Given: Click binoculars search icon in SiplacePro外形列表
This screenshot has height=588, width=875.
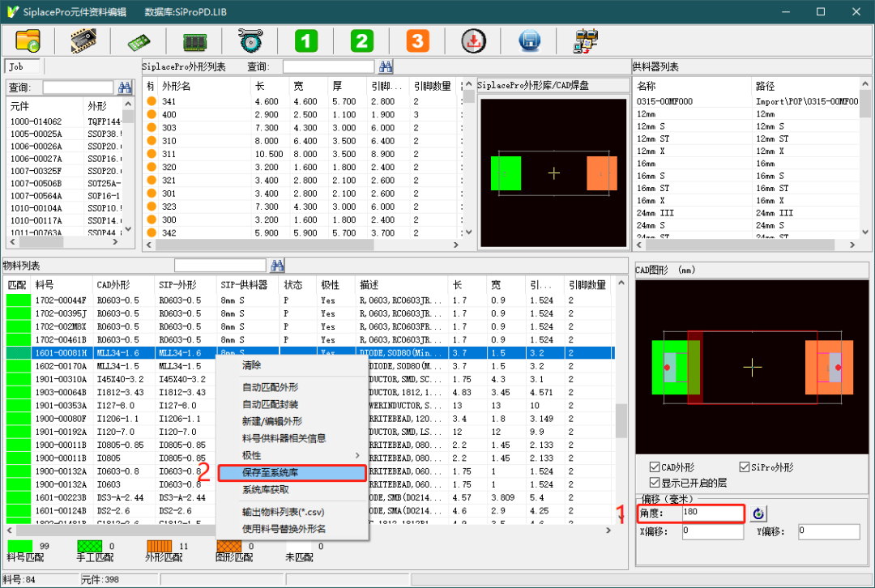Looking at the screenshot, I should tap(386, 66).
